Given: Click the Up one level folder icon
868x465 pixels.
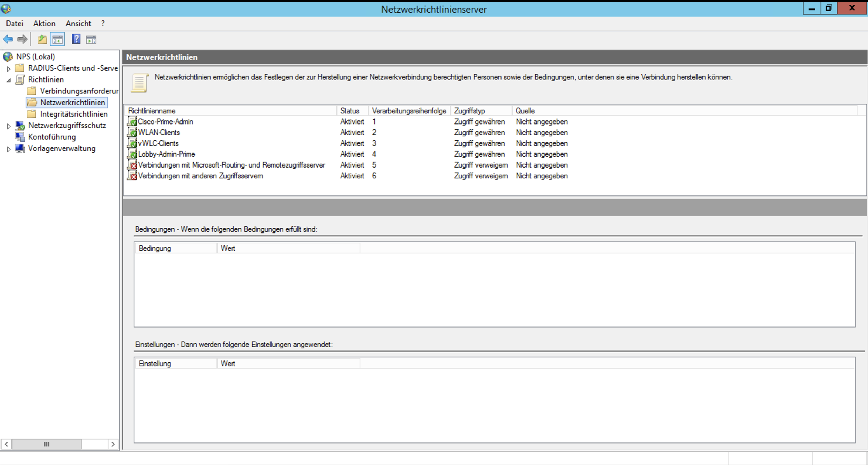Looking at the screenshot, I should [42, 39].
